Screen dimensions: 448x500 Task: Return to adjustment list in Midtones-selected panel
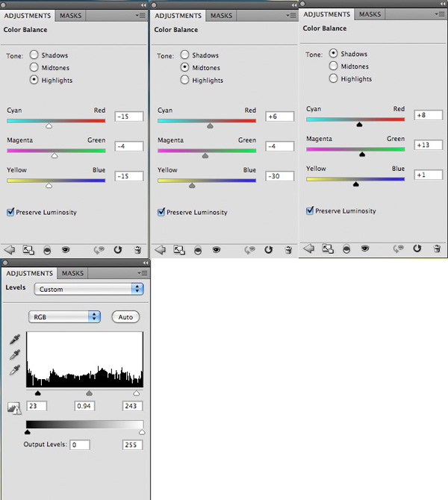pyautogui.click(x=161, y=250)
